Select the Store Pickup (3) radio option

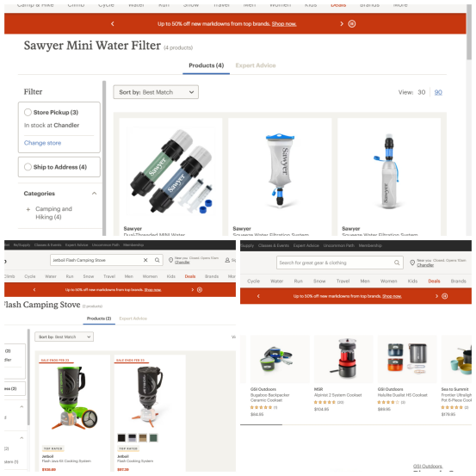28,112
